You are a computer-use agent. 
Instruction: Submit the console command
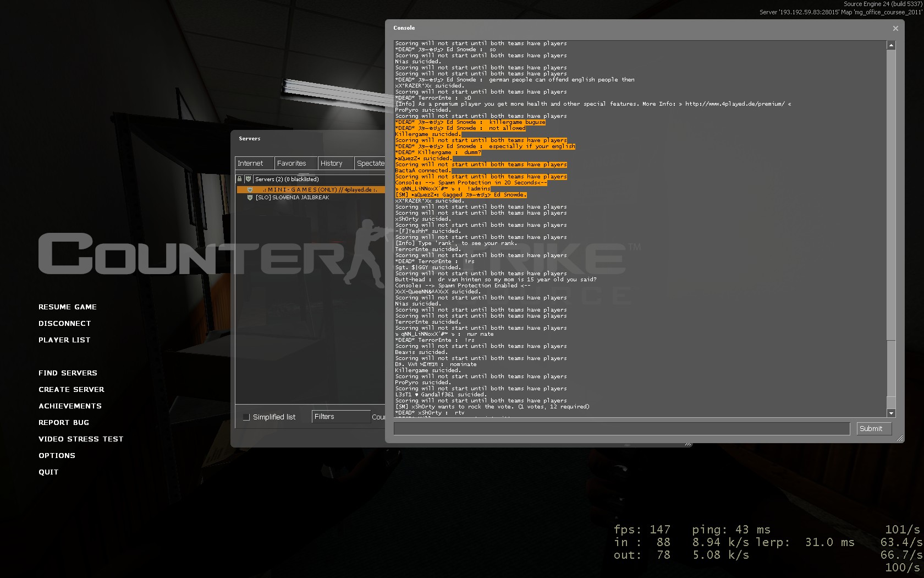tap(874, 429)
